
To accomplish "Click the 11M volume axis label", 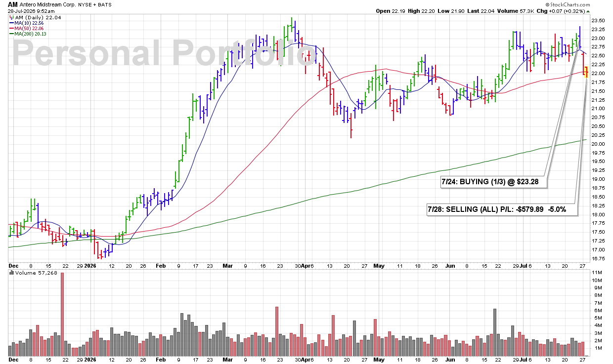I will click(596, 273).
